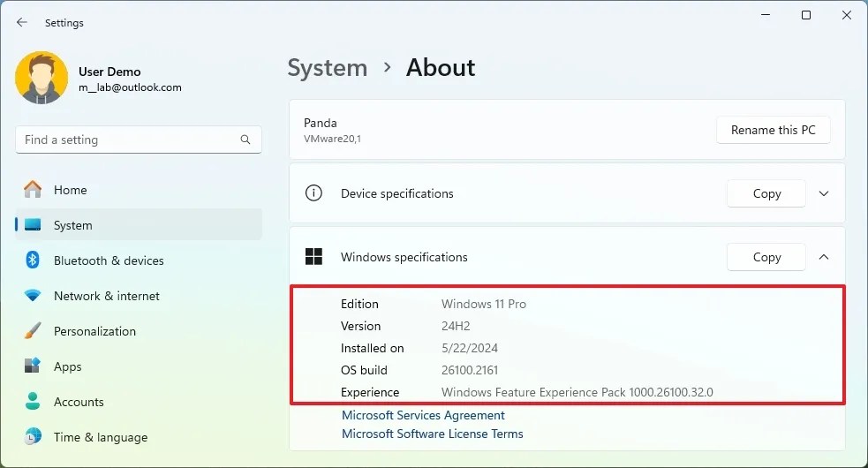Click the 24H2 version value
Screen dimensions: 868x468
pyautogui.click(x=456, y=326)
